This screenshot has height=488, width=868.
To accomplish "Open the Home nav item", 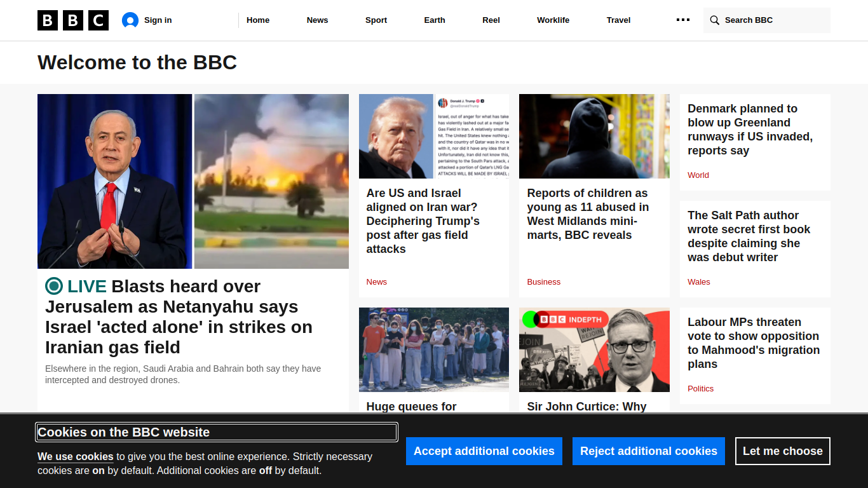I will (x=258, y=20).
